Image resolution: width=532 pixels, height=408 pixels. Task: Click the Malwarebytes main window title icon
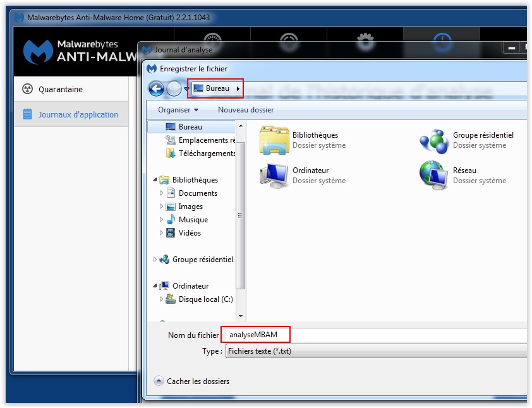point(19,17)
